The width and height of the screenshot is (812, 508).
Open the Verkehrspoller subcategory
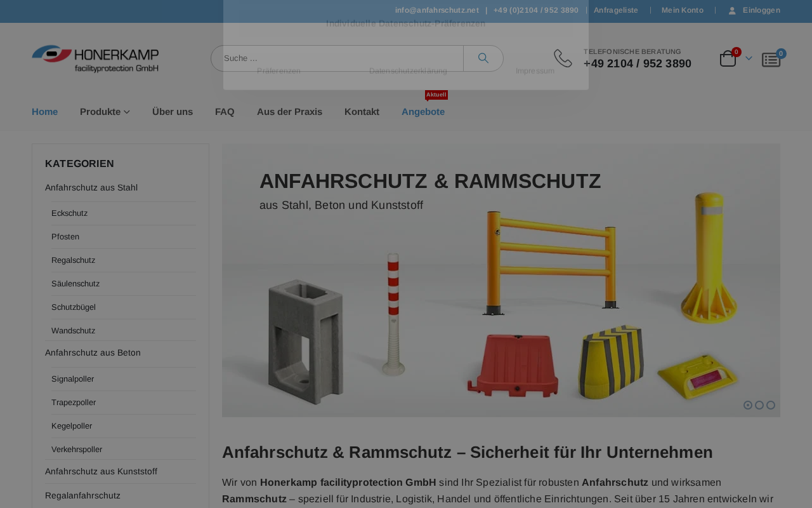pyautogui.click(x=77, y=449)
